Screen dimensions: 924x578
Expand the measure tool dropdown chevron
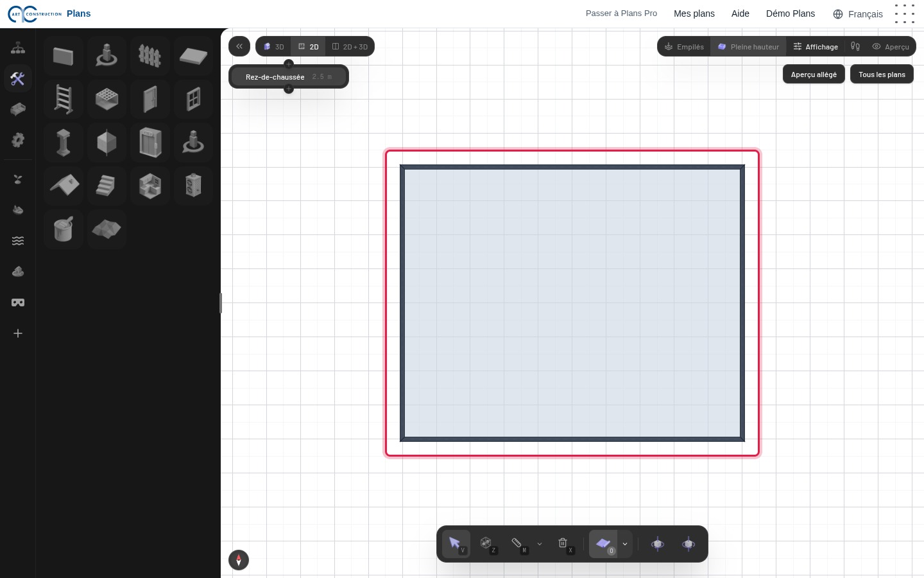tap(540, 544)
